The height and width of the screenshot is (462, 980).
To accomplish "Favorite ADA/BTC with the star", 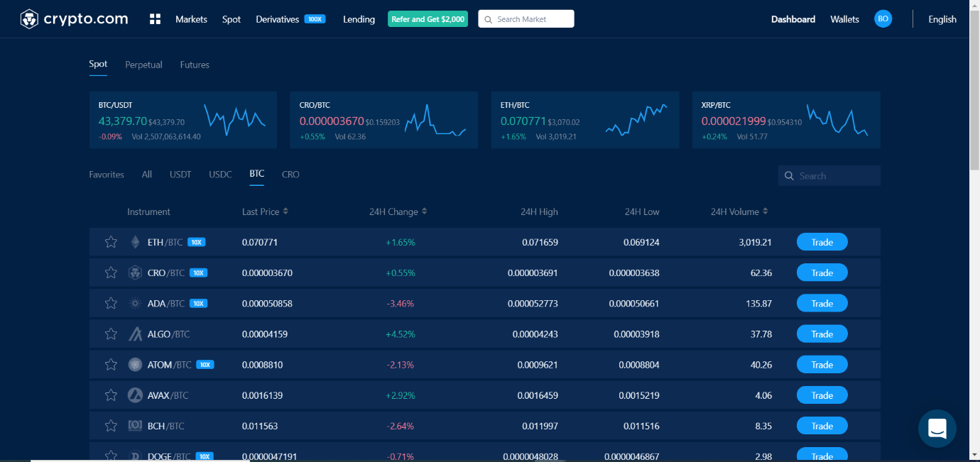I will click(111, 303).
